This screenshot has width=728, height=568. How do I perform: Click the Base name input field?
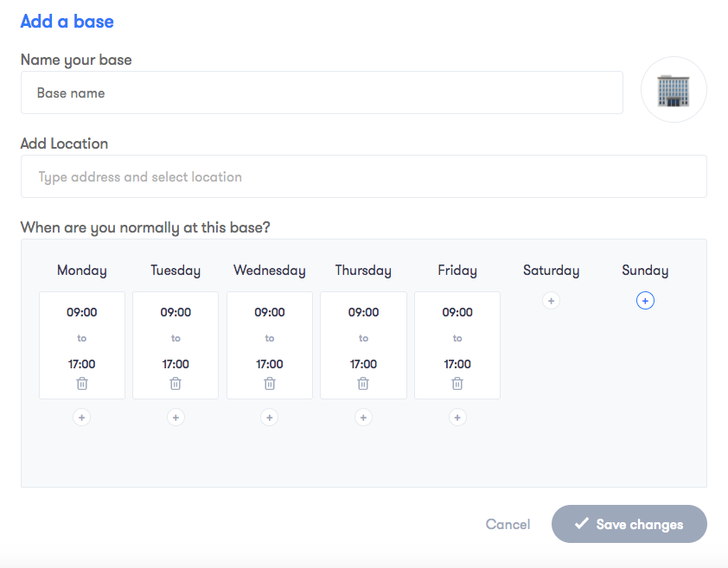tap(322, 93)
